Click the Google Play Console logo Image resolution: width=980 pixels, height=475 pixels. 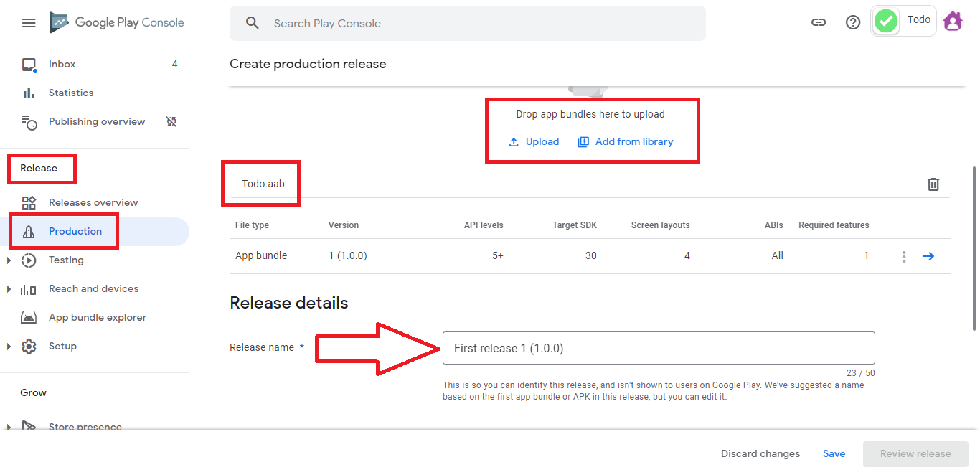[117, 22]
